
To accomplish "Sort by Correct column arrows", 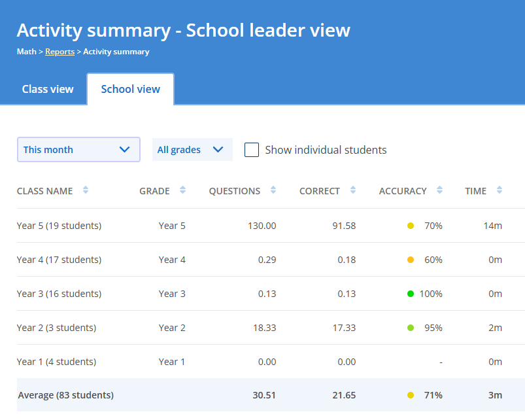I will click(353, 190).
